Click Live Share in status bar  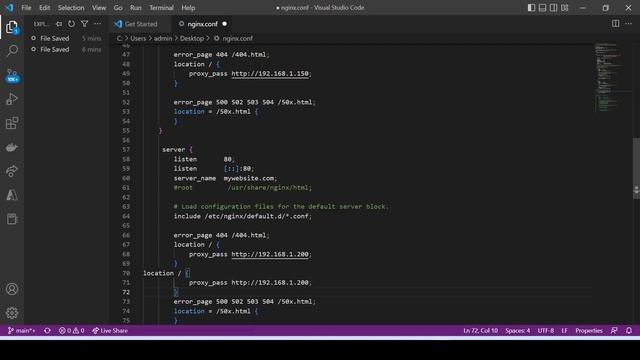[110, 331]
